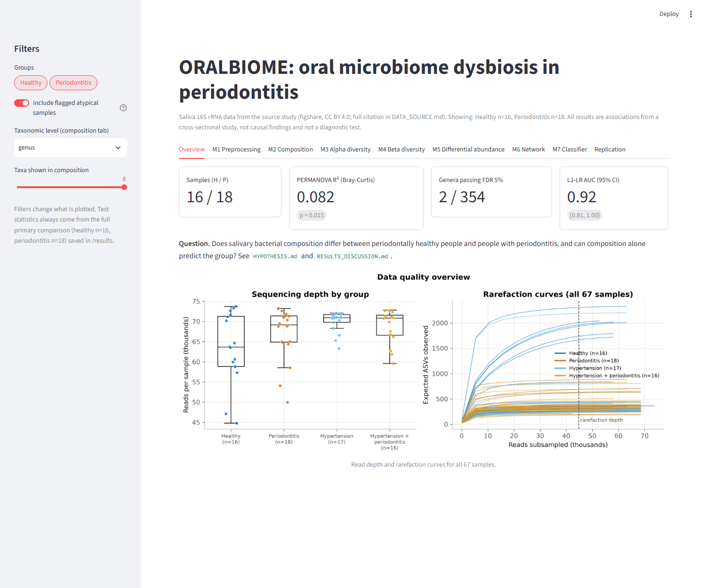
Task: Click the help icon beside atypical samples
Action: pos(123,108)
